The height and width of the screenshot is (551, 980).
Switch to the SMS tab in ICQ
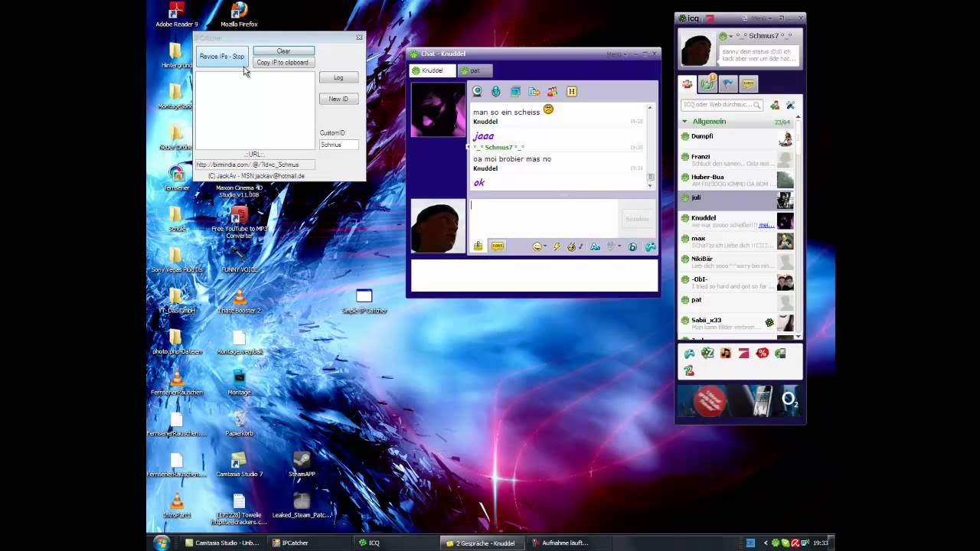click(x=748, y=84)
